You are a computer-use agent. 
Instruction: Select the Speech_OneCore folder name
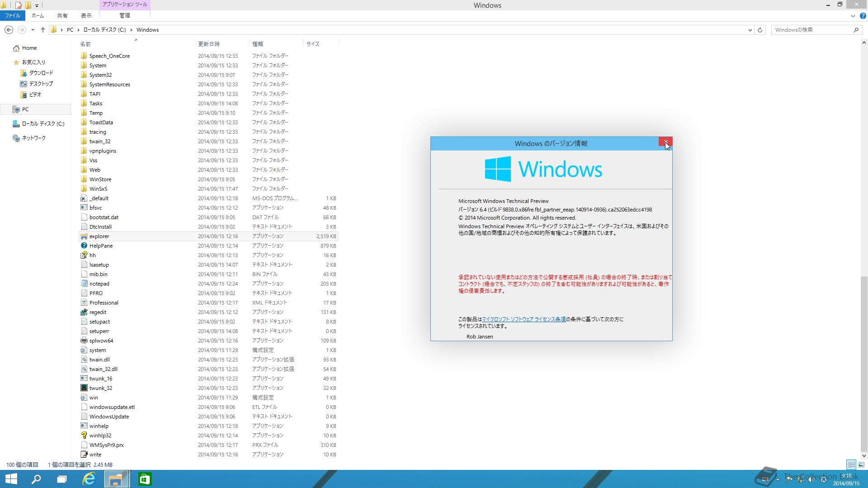(109, 56)
